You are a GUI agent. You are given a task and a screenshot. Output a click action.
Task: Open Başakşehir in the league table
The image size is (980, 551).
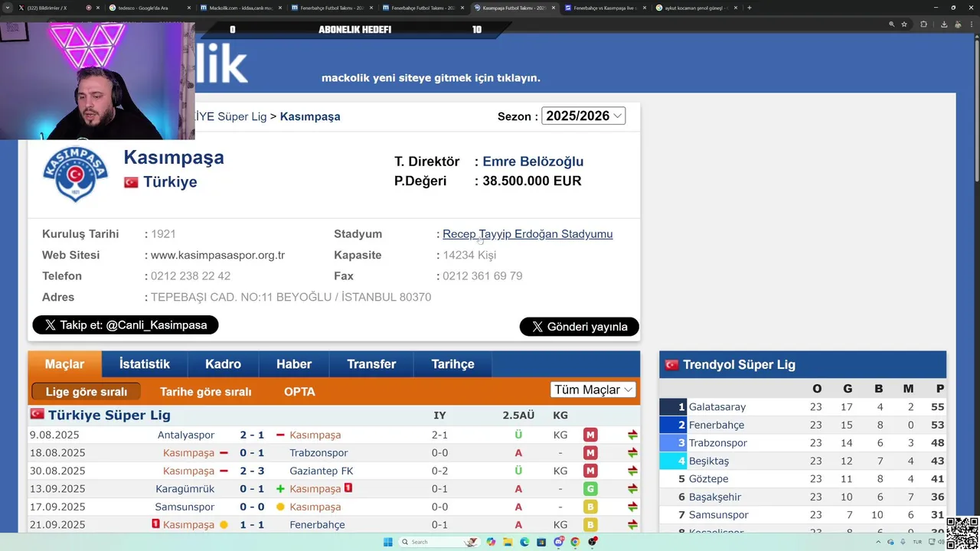(x=714, y=497)
